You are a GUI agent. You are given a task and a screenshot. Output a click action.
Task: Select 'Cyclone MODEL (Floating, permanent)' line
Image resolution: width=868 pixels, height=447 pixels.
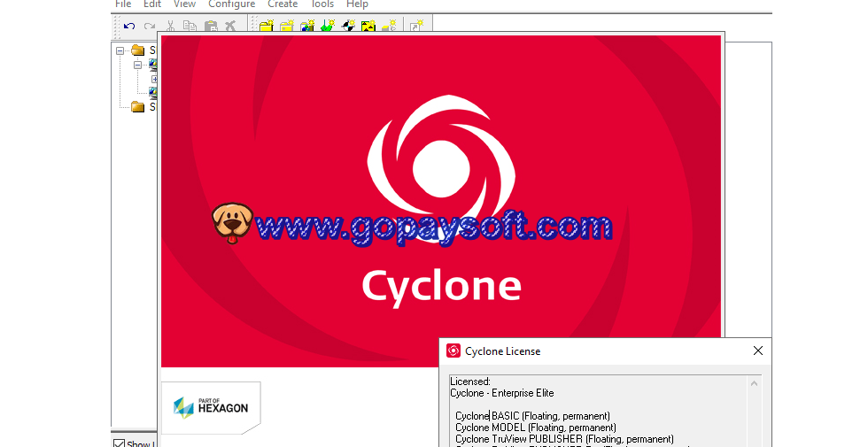click(x=536, y=428)
